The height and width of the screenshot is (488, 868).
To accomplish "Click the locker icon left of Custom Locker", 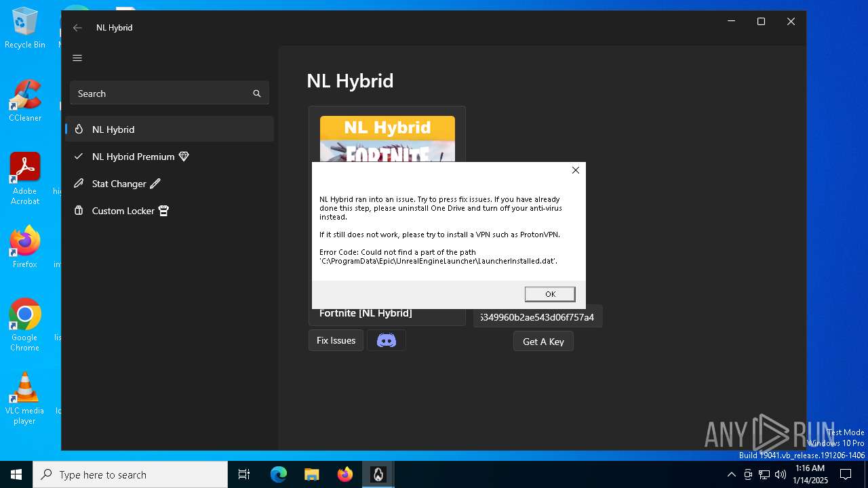I will [x=79, y=211].
